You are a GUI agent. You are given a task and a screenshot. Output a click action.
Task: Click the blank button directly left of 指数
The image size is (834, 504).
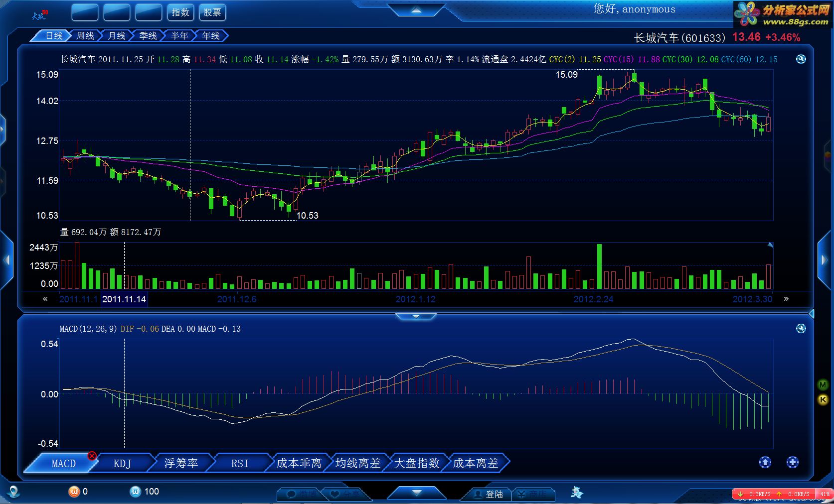click(149, 12)
